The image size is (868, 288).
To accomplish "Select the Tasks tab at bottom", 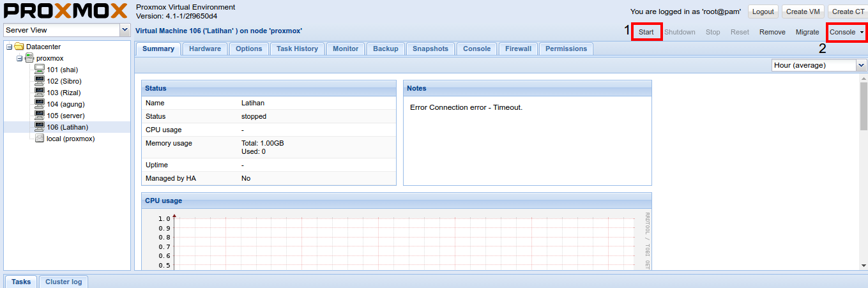I will [21, 282].
